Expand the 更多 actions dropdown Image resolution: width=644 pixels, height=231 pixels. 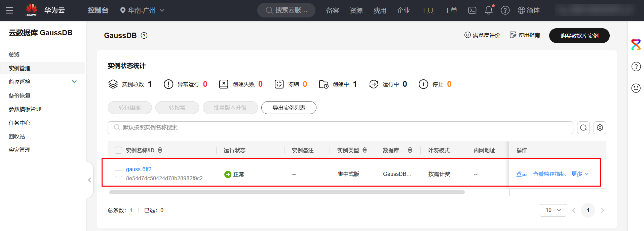tap(580, 174)
